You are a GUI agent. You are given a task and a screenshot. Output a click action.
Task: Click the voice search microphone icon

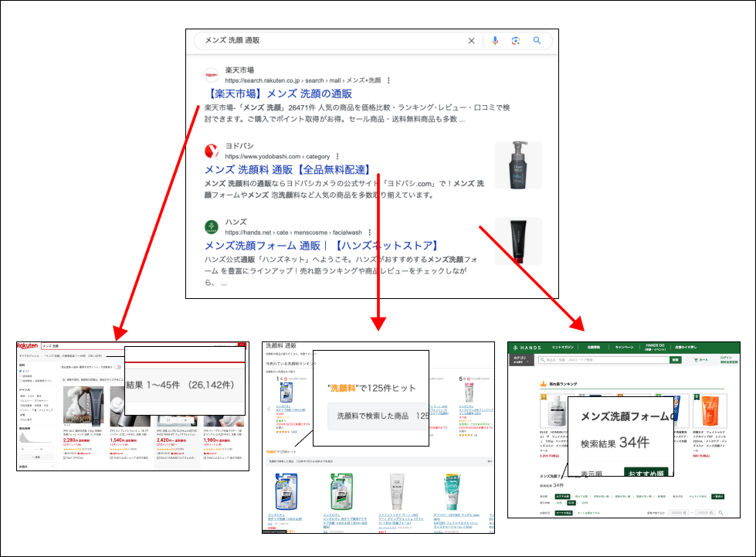(x=494, y=41)
